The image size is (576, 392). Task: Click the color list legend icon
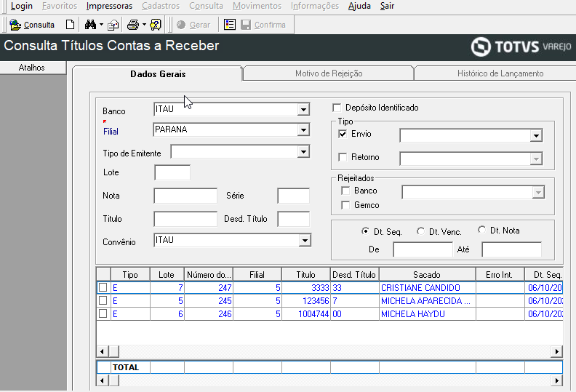click(230, 25)
